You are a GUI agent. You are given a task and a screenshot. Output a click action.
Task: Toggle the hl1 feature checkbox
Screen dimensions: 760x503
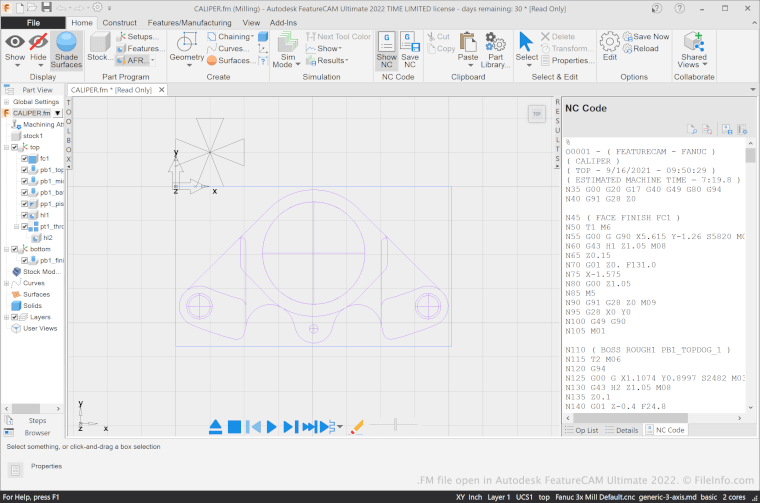point(24,215)
